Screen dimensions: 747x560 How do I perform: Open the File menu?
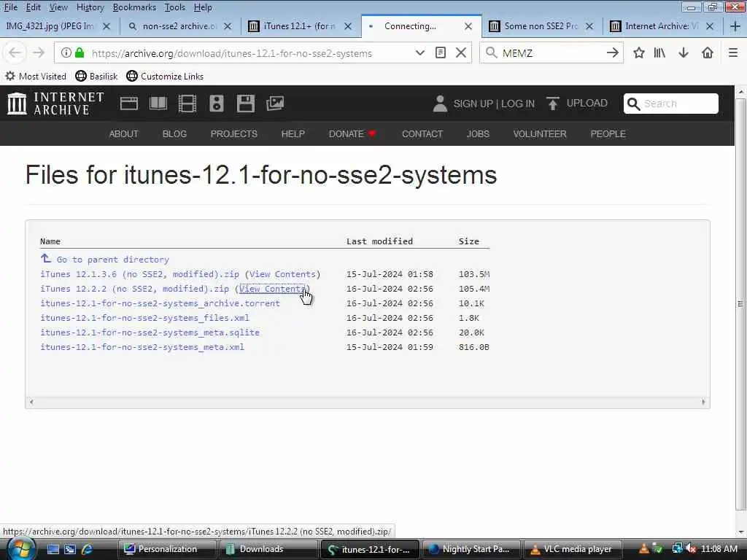(x=10, y=7)
